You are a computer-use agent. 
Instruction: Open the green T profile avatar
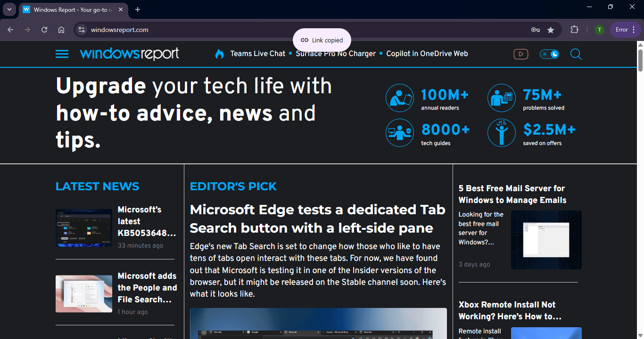[x=599, y=30]
